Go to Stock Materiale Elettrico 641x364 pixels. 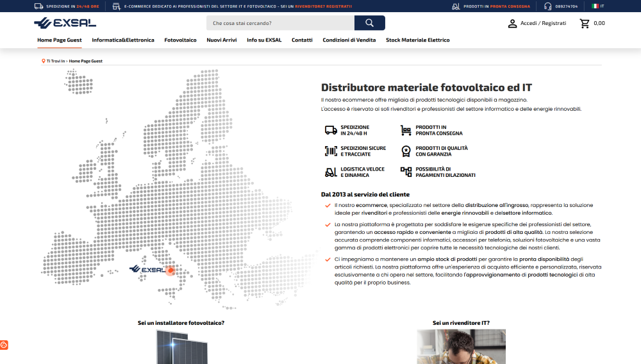point(417,40)
